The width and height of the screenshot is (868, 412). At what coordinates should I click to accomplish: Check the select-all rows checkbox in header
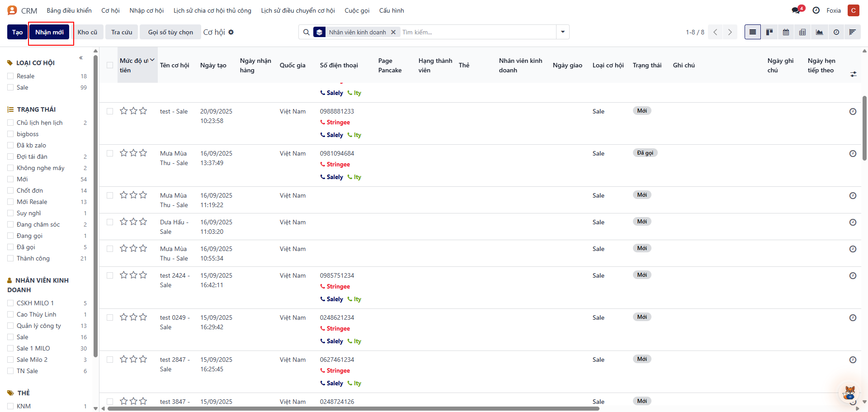(x=110, y=65)
